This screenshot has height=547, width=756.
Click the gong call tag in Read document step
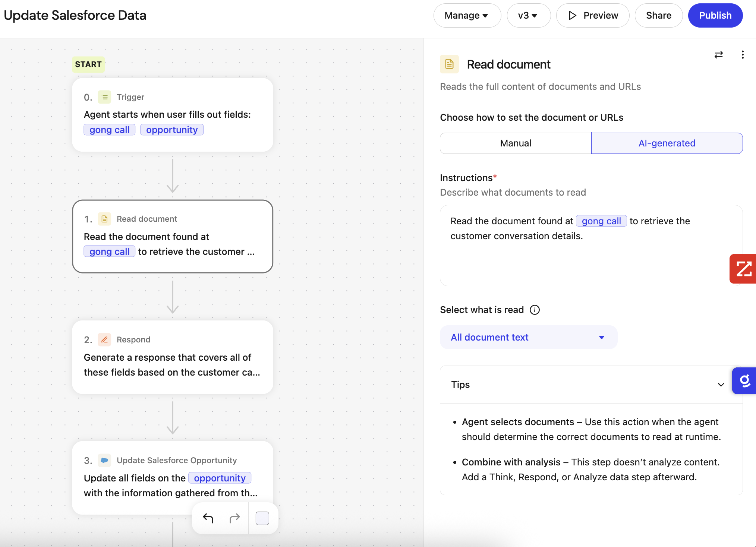point(110,252)
